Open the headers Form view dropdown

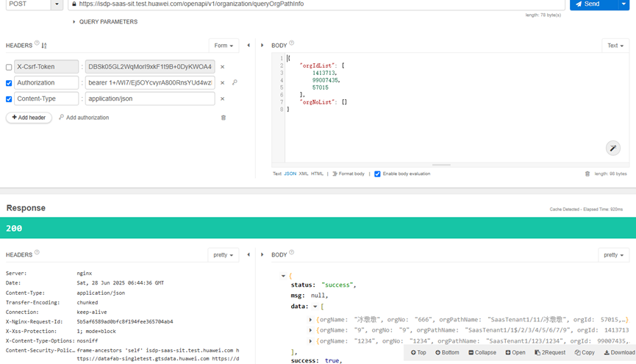(x=224, y=46)
